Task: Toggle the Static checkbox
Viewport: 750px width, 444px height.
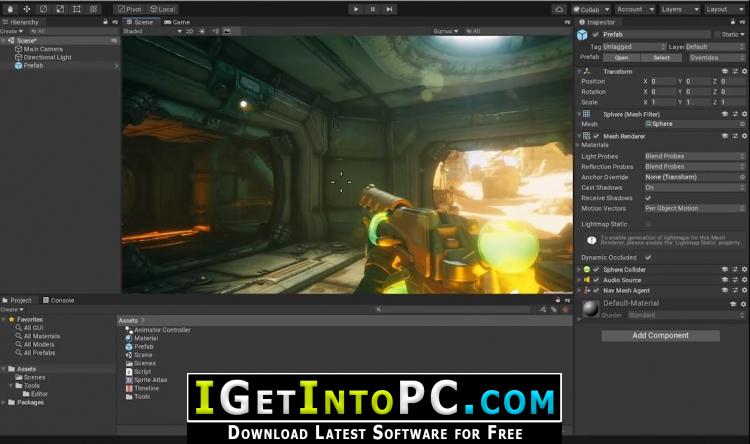Action: click(x=717, y=34)
